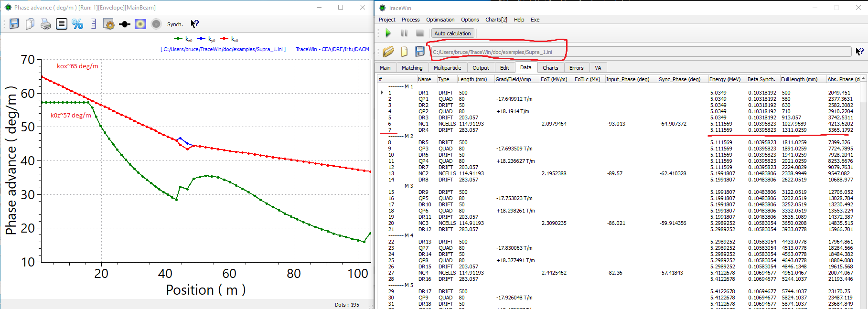Open the Process menu
The width and height of the screenshot is (868, 309).
[x=410, y=20]
